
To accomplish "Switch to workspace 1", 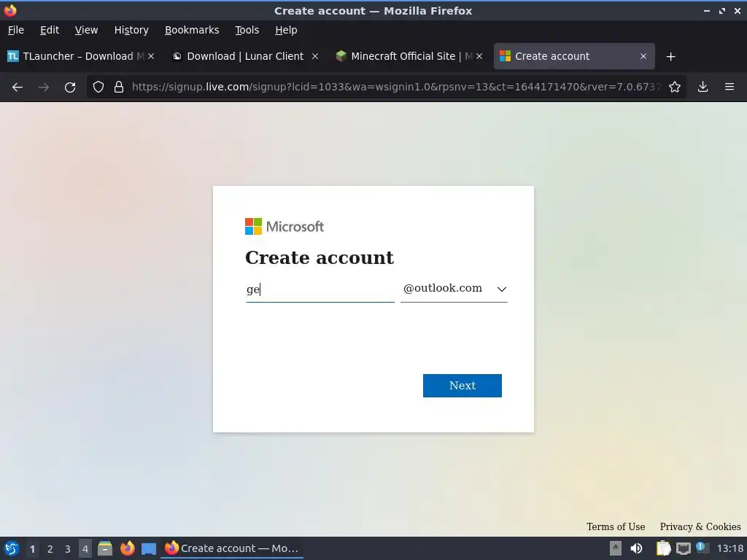I will pyautogui.click(x=32, y=549).
